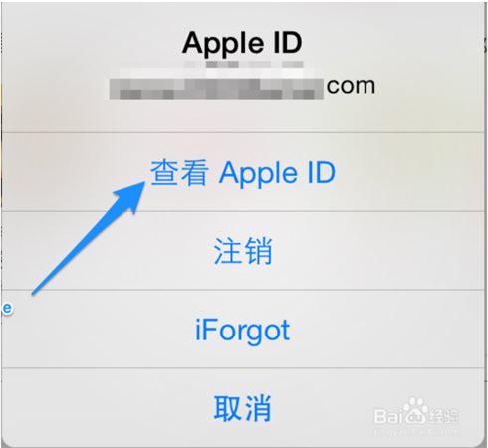Screen dimensions: 488x448
Task: Click the letter i in iForgot
Action: click(198, 330)
